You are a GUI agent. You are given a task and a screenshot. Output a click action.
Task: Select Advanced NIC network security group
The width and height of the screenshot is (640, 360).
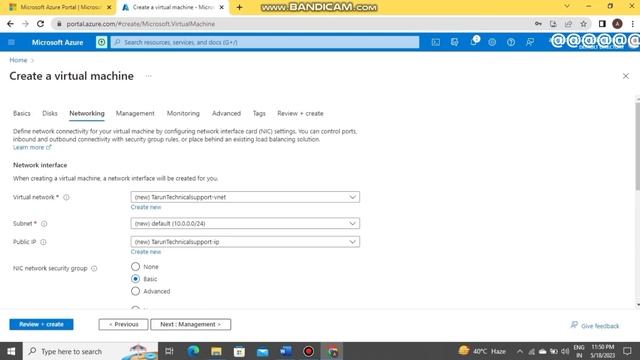click(x=135, y=291)
